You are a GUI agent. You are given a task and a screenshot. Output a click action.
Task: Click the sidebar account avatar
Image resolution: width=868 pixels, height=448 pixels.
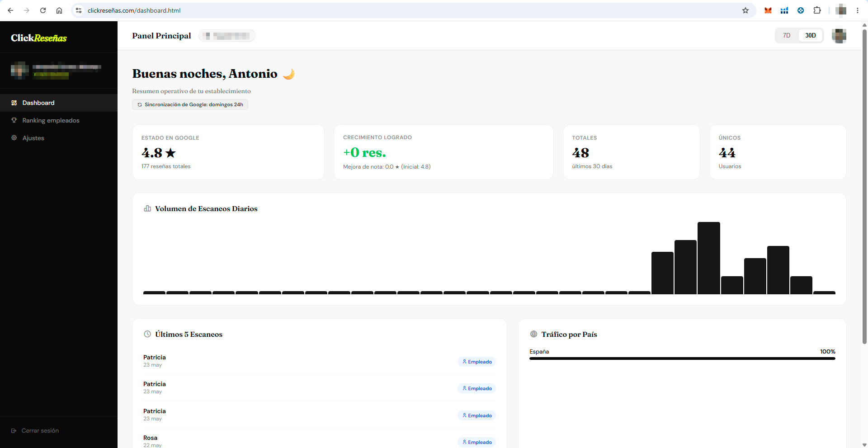pos(19,70)
